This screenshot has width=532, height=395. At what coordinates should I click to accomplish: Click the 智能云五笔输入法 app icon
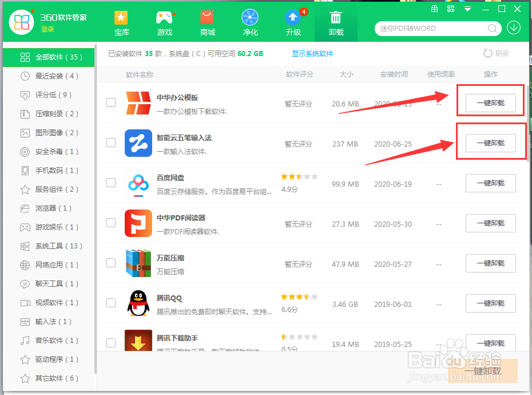(x=138, y=143)
